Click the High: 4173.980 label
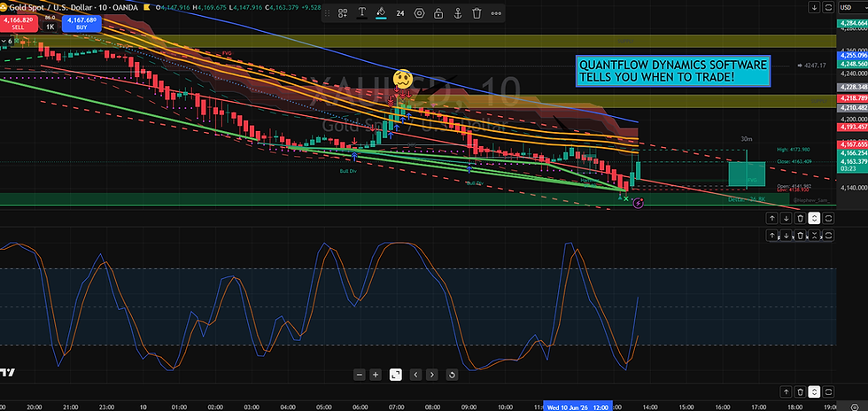Viewport: 868px width, 411px height. click(x=793, y=150)
